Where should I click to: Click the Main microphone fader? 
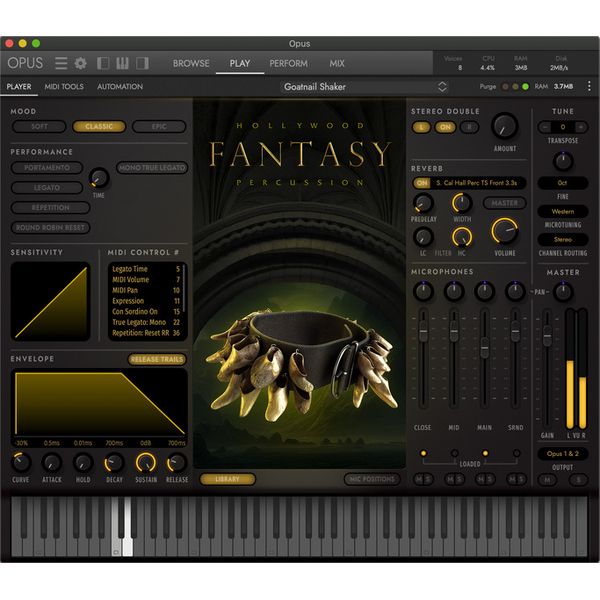[x=484, y=347]
